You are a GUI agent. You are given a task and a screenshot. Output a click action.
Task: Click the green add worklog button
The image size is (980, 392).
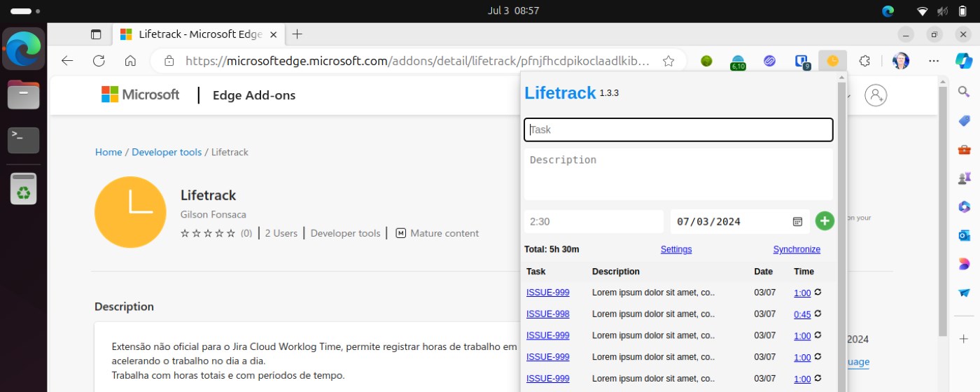coord(825,221)
